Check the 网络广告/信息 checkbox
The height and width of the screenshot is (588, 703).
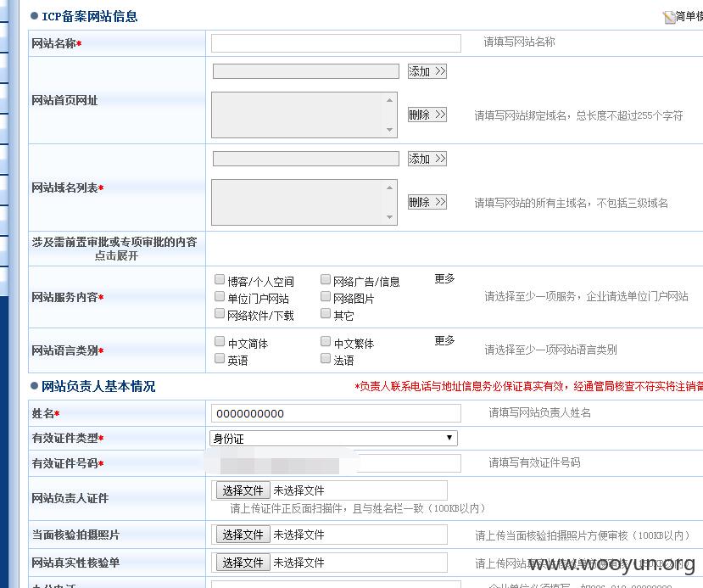(x=326, y=279)
